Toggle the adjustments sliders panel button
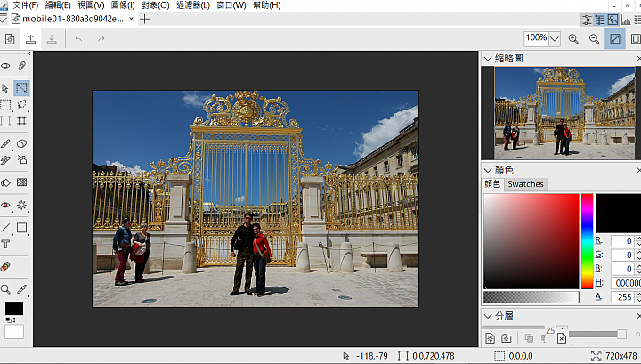This screenshot has width=641, height=364. click(587, 20)
